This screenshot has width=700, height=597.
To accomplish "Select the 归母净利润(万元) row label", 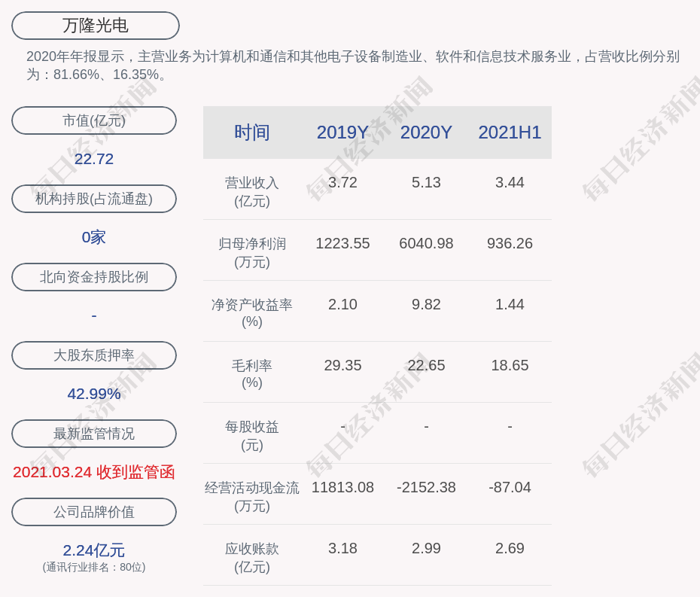I will pos(252,252).
